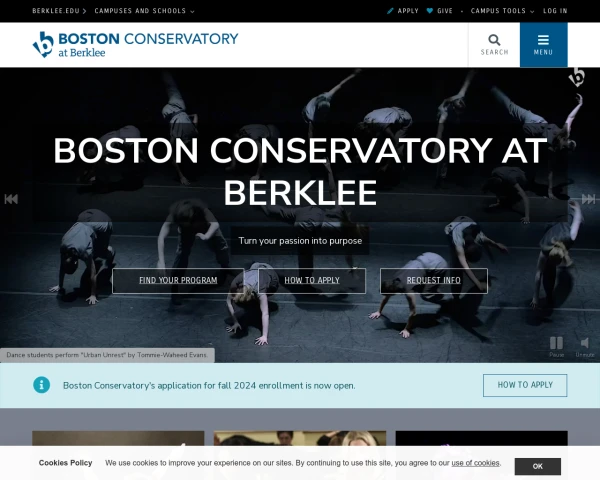Expand the Campus Tools dropdown

pyautogui.click(x=502, y=11)
